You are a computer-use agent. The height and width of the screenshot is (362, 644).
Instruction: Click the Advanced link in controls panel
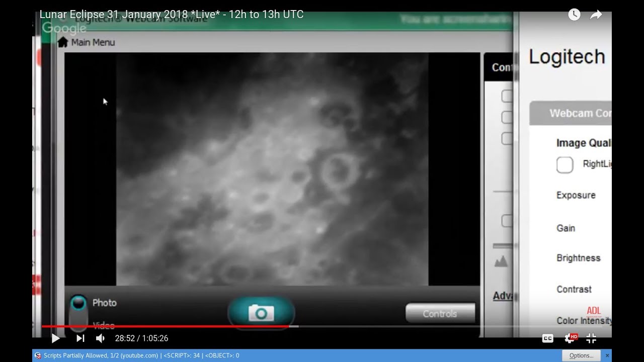coord(503,296)
